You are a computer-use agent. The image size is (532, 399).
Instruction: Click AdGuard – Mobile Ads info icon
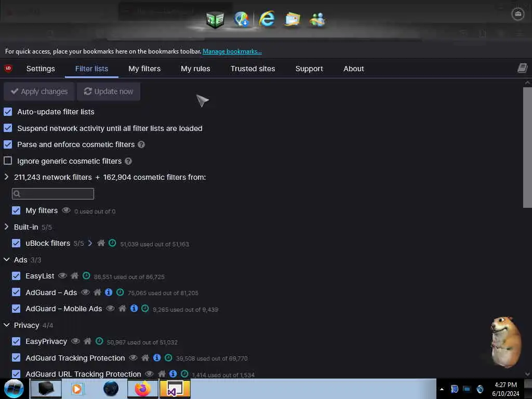click(x=134, y=309)
